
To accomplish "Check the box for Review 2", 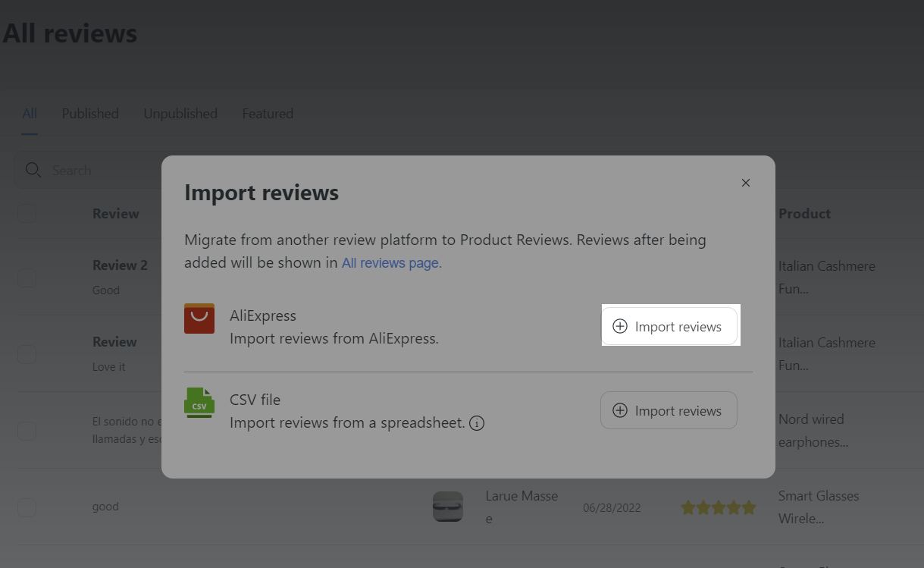I will [27, 278].
